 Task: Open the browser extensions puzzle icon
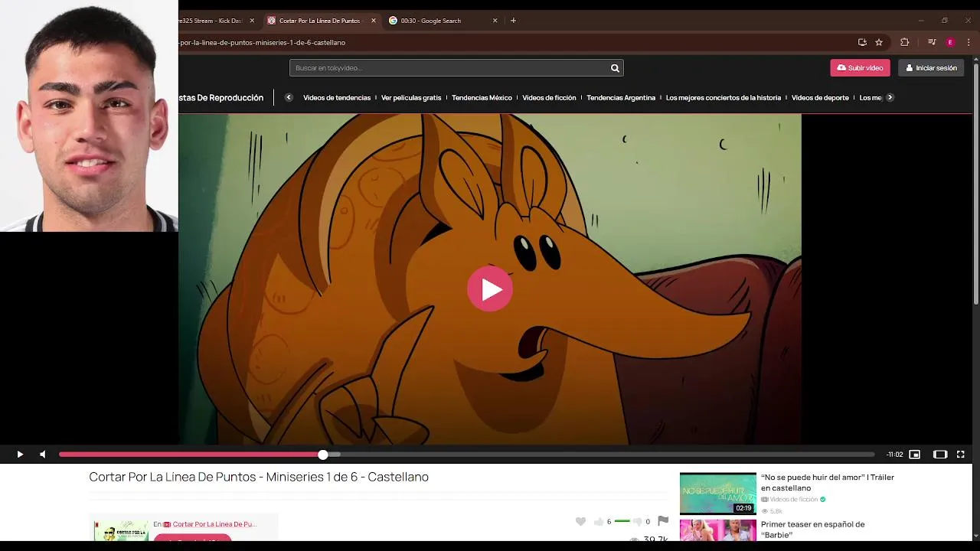(904, 43)
